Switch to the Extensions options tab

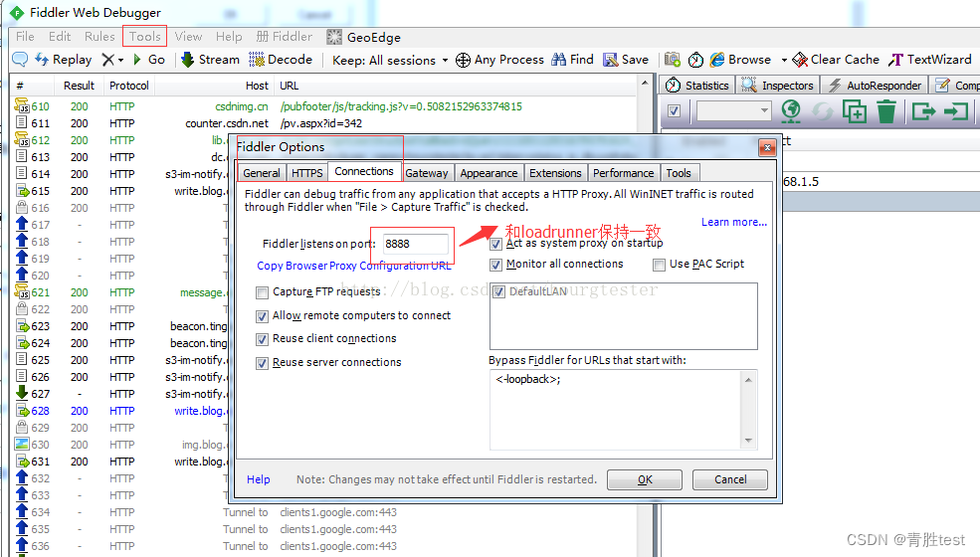coord(555,172)
